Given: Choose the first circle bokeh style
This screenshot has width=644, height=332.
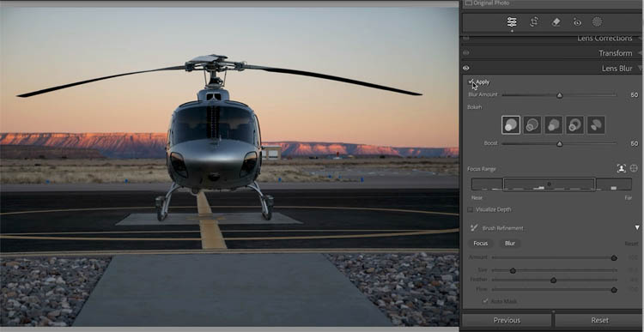Looking at the screenshot, I should click(511, 124).
